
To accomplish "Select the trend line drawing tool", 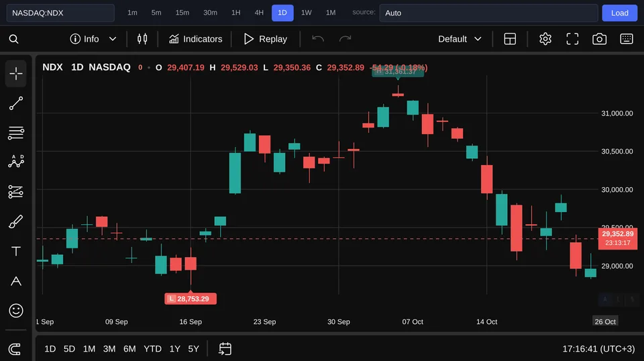I will pyautogui.click(x=16, y=103).
